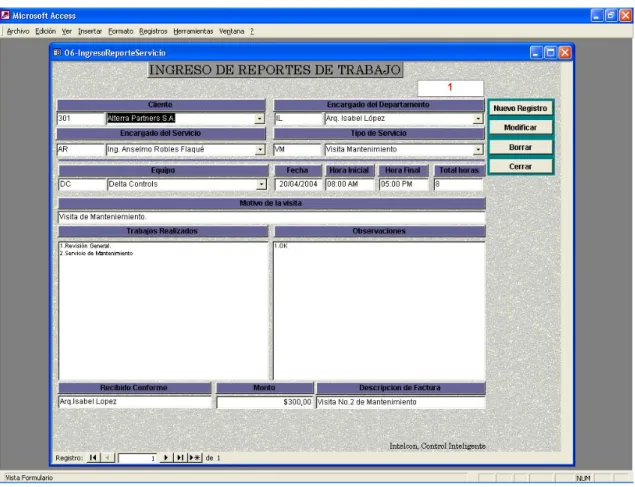Open the Registros menu
Image resolution: width=635 pixels, height=487 pixels.
coord(153,31)
